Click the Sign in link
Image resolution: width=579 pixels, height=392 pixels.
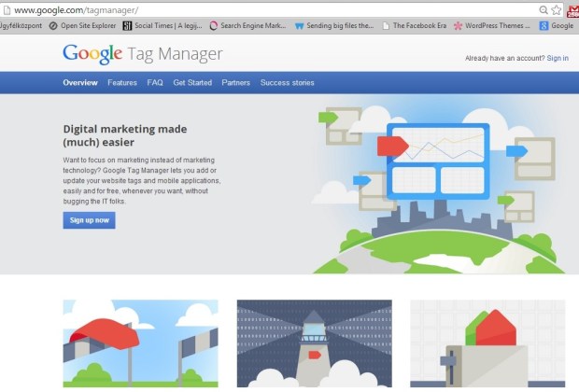(x=558, y=58)
